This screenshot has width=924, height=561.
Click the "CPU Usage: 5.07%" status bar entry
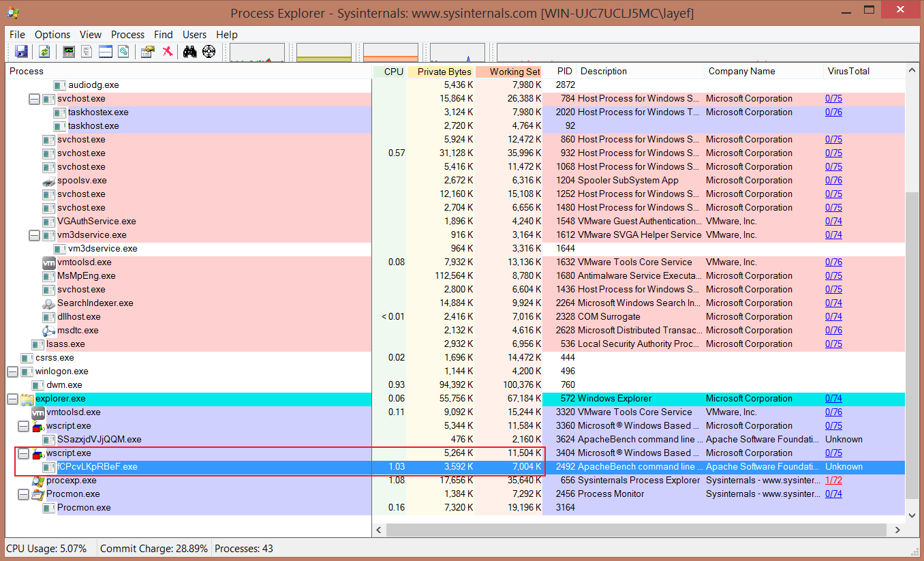point(46,548)
